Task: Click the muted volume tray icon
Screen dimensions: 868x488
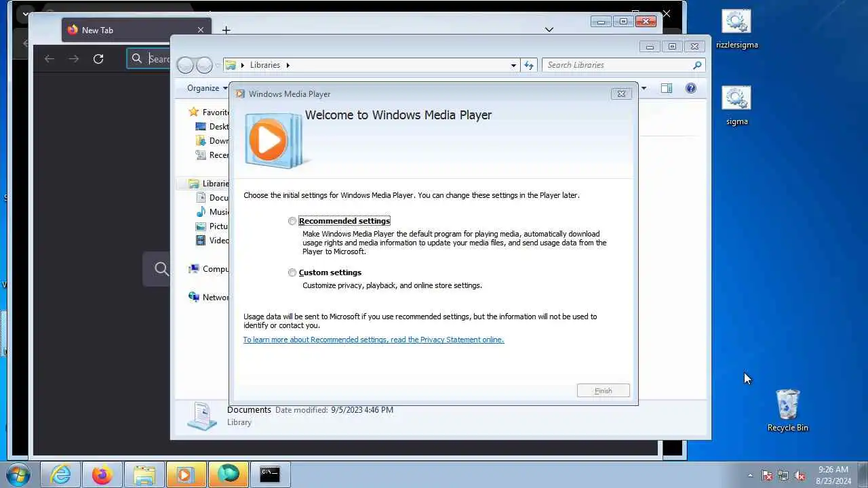Action: click(x=800, y=475)
